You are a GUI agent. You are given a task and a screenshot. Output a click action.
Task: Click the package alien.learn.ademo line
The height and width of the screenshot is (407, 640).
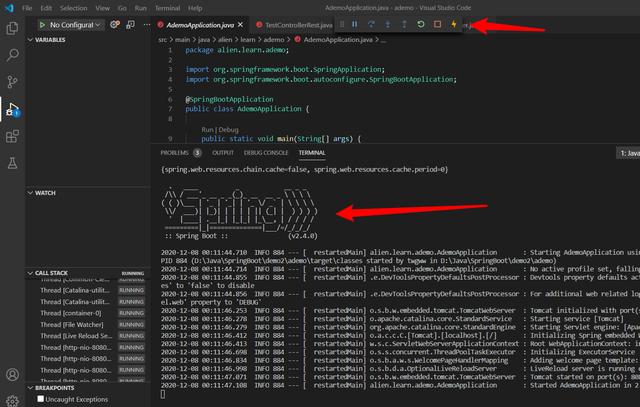(x=237, y=50)
